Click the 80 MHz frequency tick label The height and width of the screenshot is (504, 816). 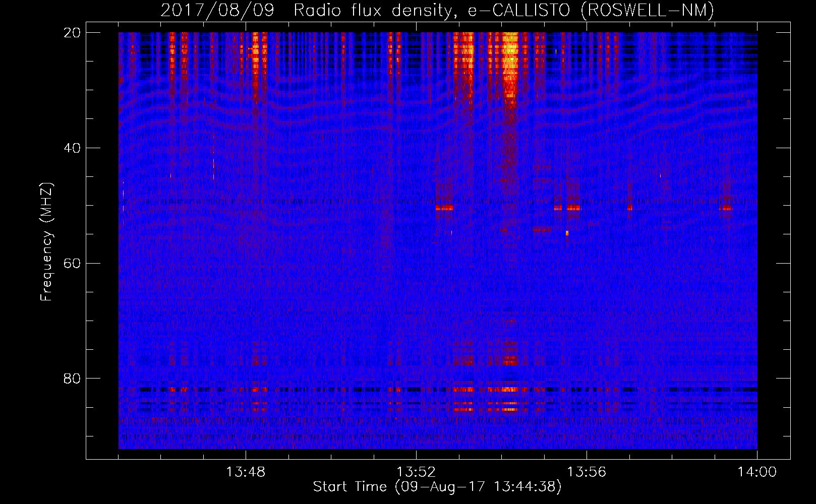[72, 379]
